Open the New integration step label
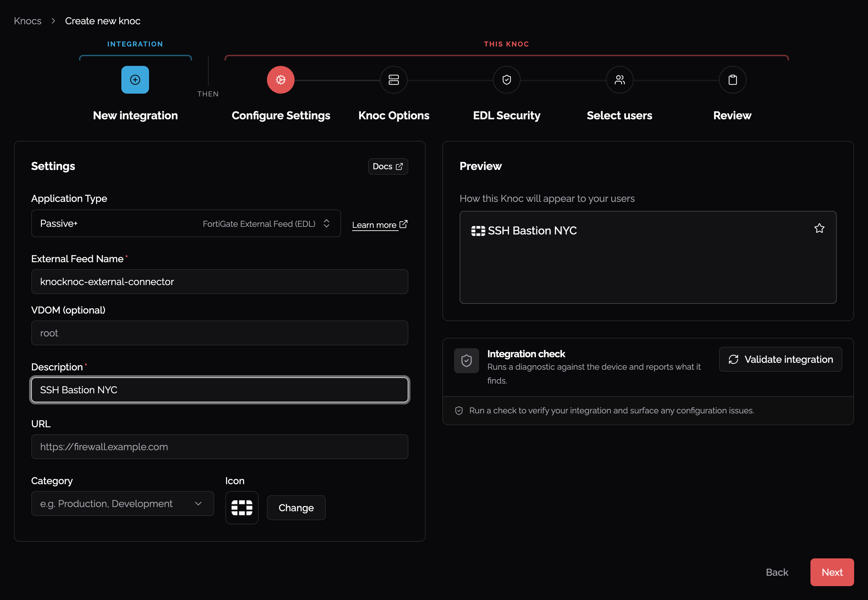The image size is (868, 600). click(x=135, y=115)
